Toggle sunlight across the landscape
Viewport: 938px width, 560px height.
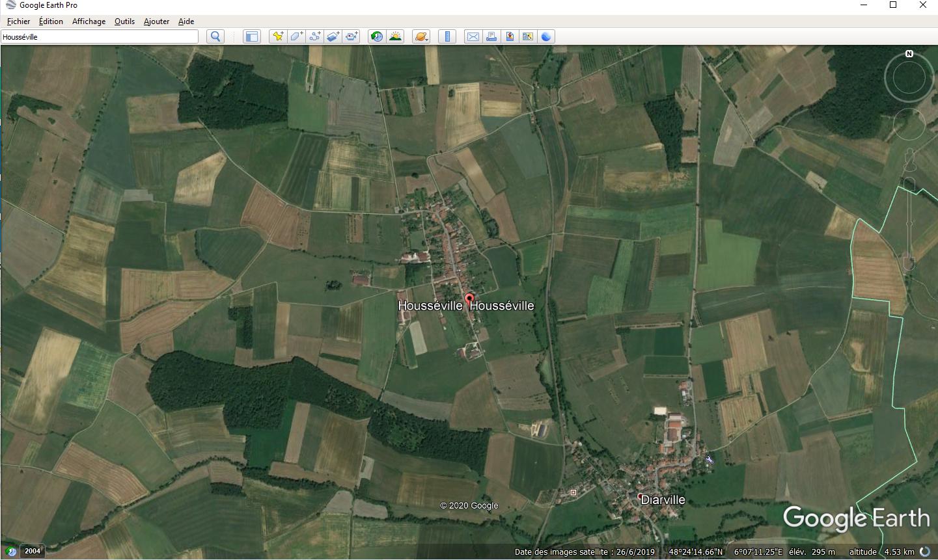point(395,36)
